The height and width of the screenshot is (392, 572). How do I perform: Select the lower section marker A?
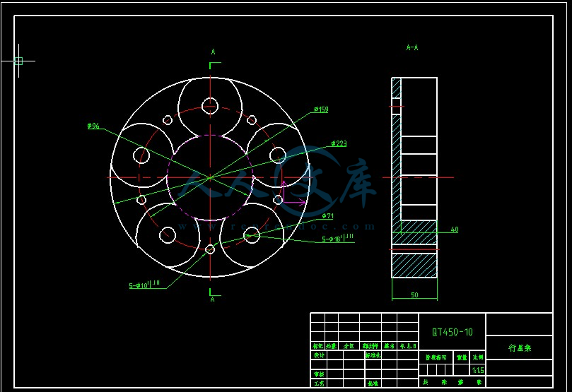(212, 299)
